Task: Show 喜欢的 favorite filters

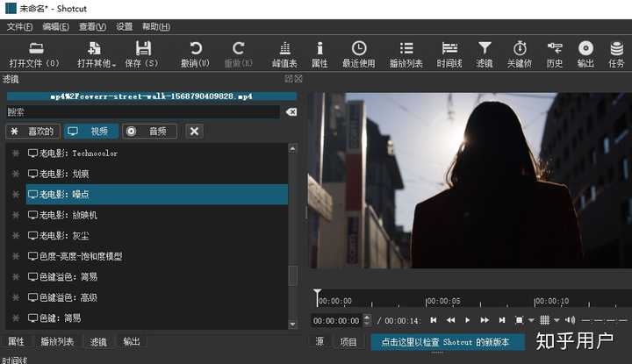Action: [x=33, y=132]
